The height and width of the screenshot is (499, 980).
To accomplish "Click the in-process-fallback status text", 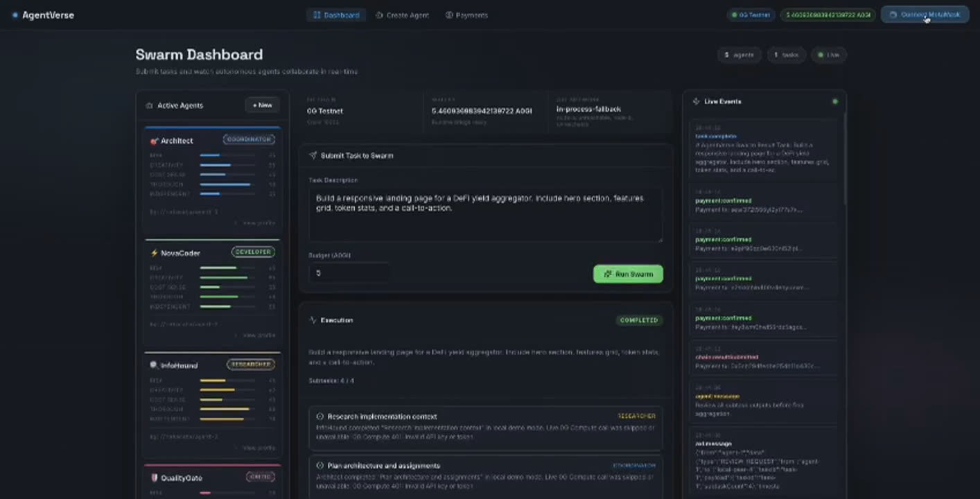I will click(588, 110).
